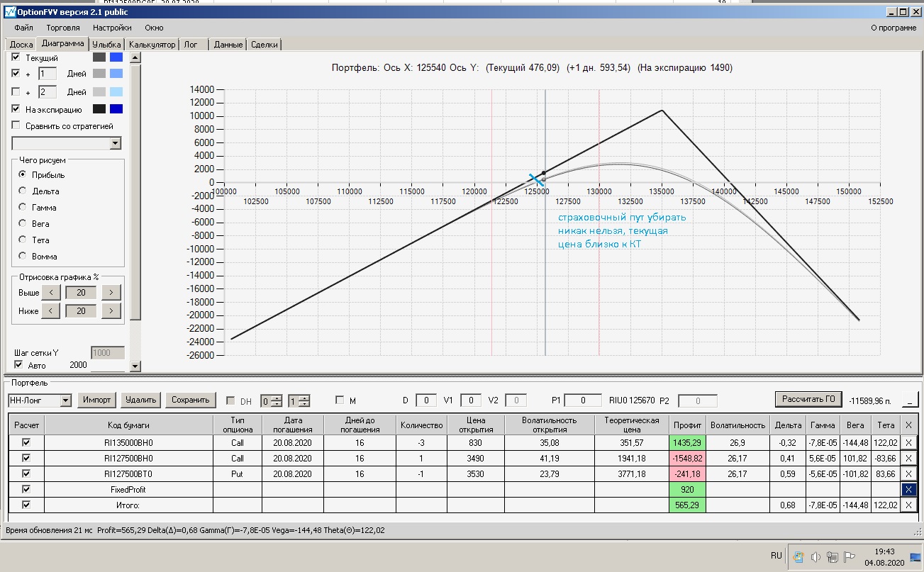
Task: Switch to the Лог tab
Action: tap(194, 45)
